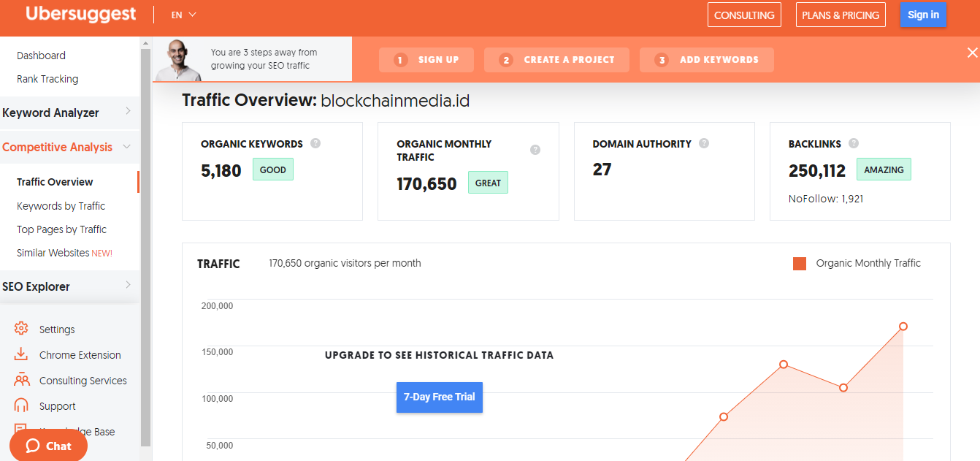The width and height of the screenshot is (980, 461).
Task: Click the NoFollow: 1,921 text
Action: [826, 199]
